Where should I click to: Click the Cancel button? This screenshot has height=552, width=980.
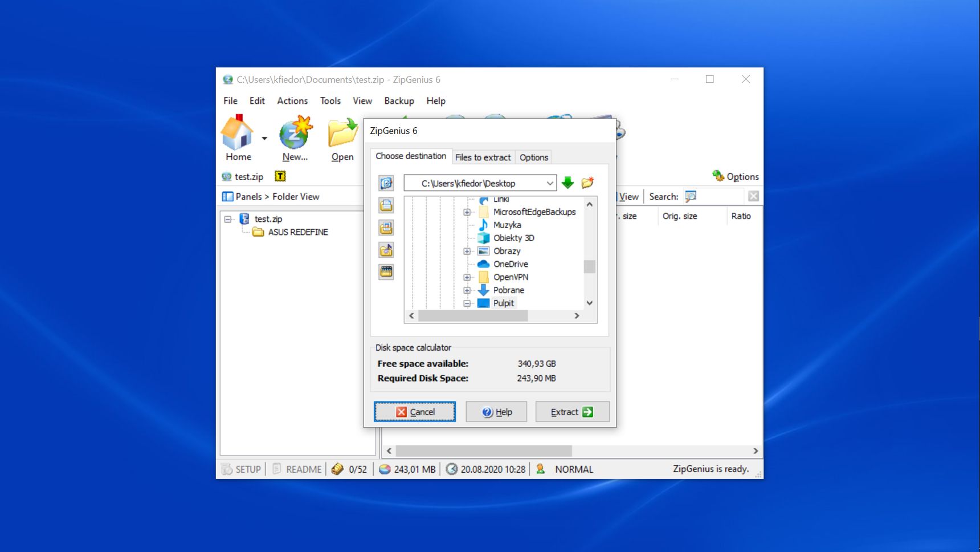(415, 412)
